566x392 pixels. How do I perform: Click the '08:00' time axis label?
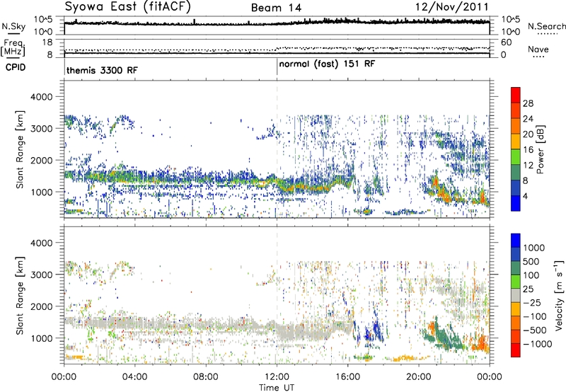(x=206, y=377)
